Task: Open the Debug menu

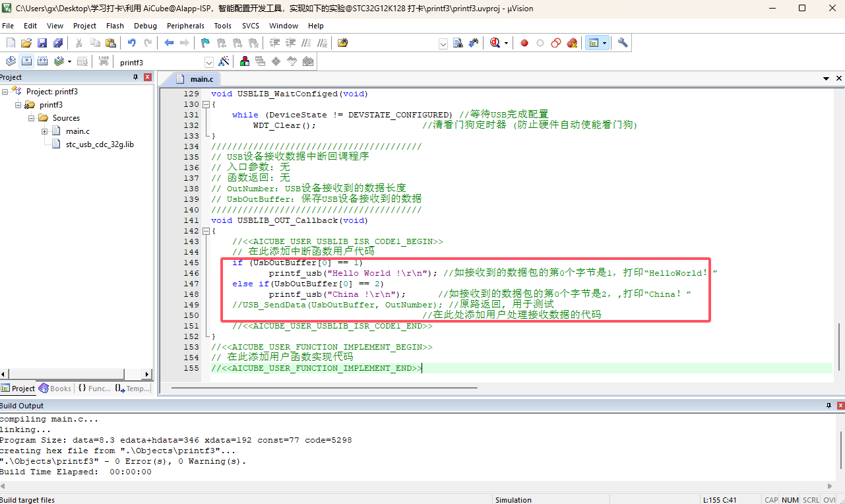Action: (x=145, y=26)
